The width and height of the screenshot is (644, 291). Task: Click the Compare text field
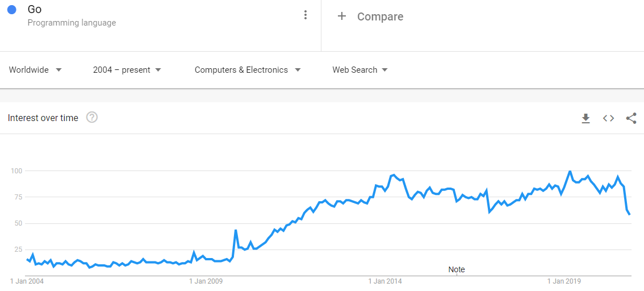coord(380,16)
